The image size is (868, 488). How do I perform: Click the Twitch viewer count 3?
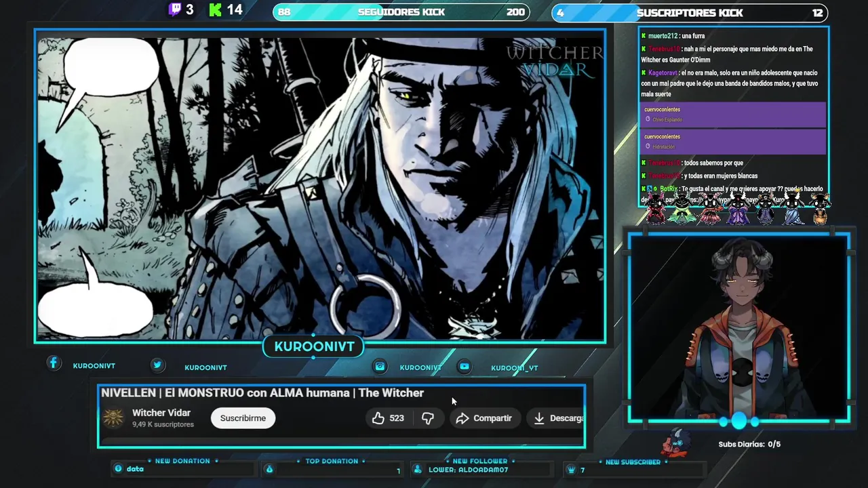pyautogui.click(x=190, y=9)
